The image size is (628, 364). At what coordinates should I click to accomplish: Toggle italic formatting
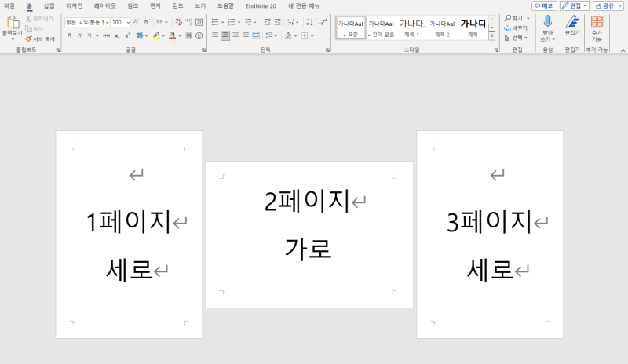coord(79,35)
